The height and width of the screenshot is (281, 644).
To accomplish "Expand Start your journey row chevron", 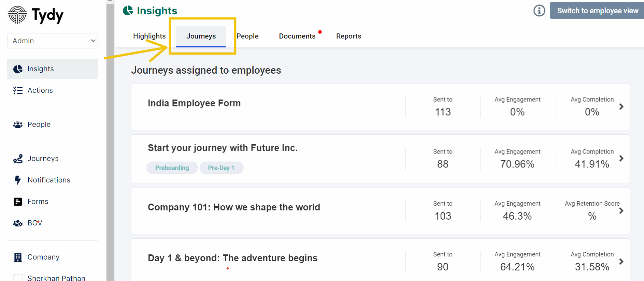I will click(x=621, y=159).
